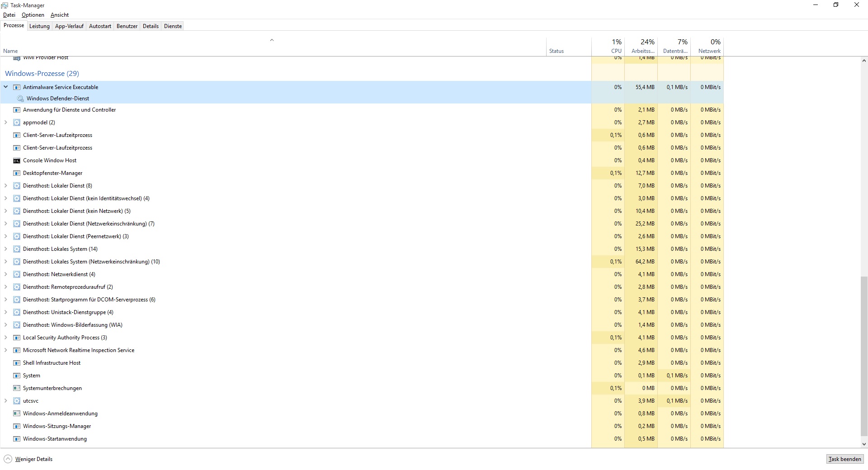Click the vertical scrollbar thumb
This screenshot has width=868, height=470.
click(864, 355)
